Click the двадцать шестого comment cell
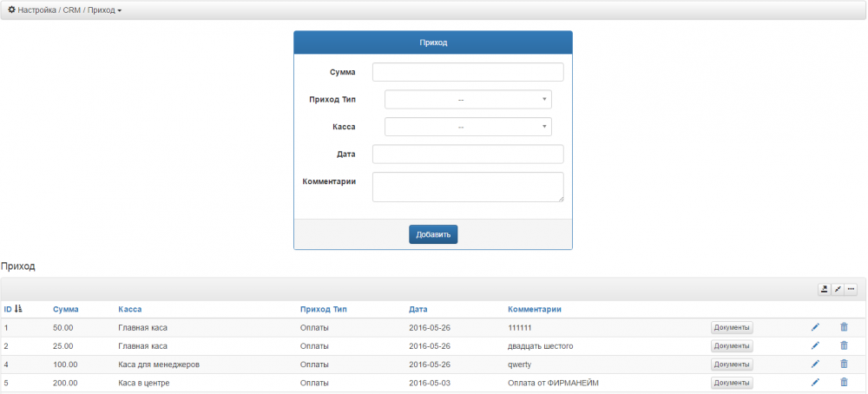868x394 pixels. [540, 346]
